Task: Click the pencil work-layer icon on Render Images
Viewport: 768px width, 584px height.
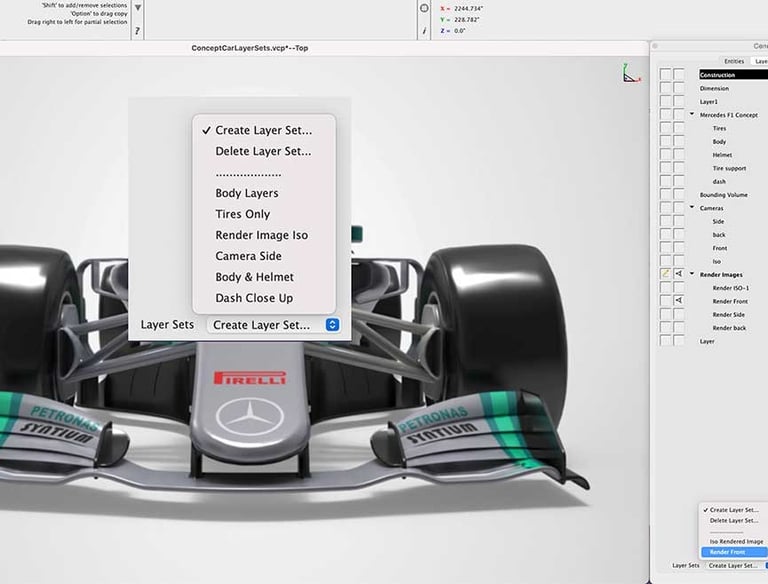Action: (665, 274)
